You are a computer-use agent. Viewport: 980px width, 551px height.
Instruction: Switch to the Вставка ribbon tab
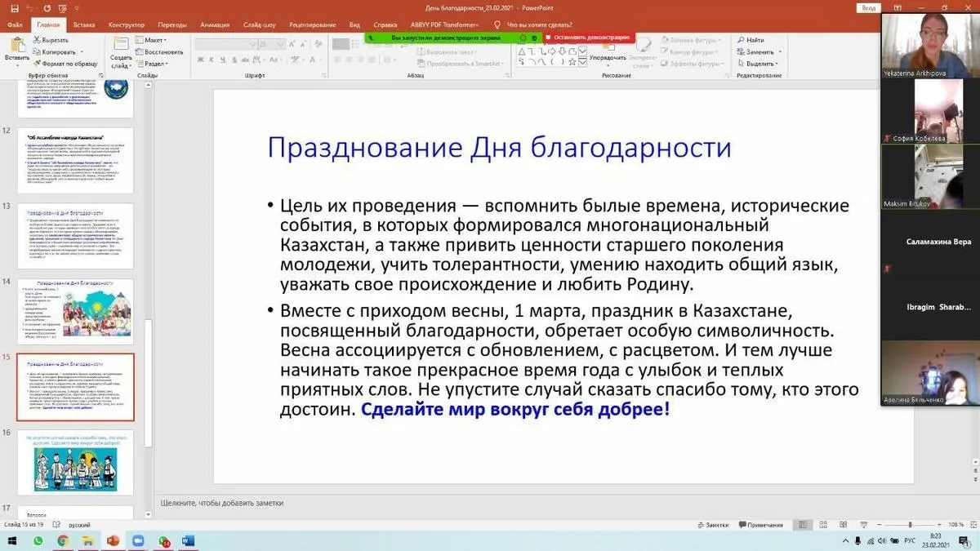coord(83,24)
